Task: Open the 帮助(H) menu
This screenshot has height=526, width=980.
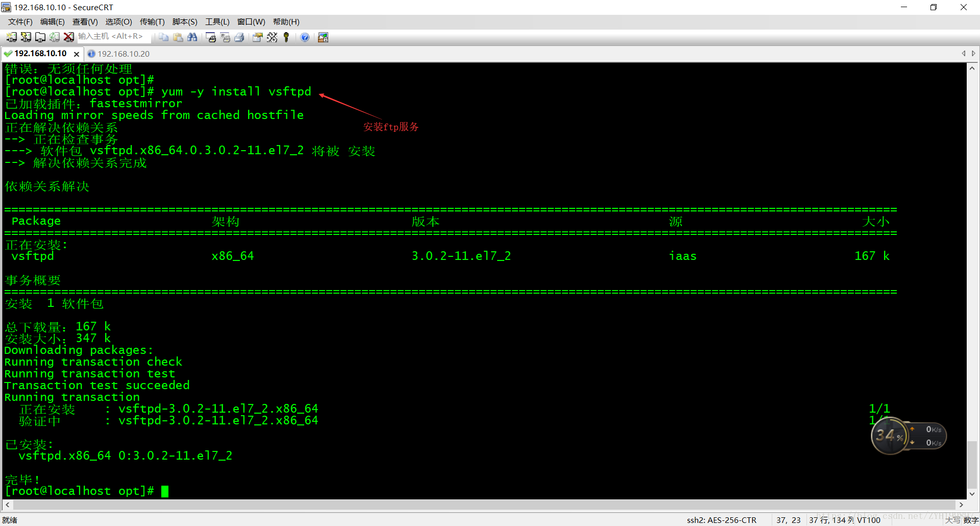Action: tap(286, 22)
